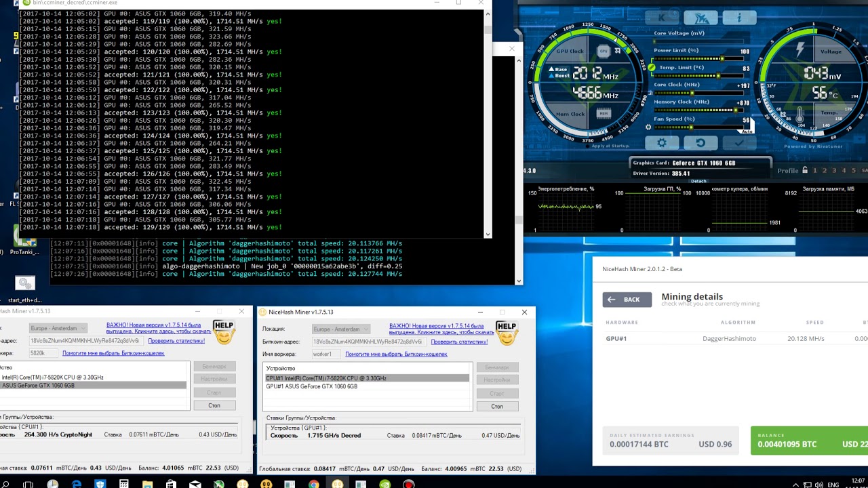Open Mail app from the taskbar
The image size is (868, 488).
[x=195, y=484]
